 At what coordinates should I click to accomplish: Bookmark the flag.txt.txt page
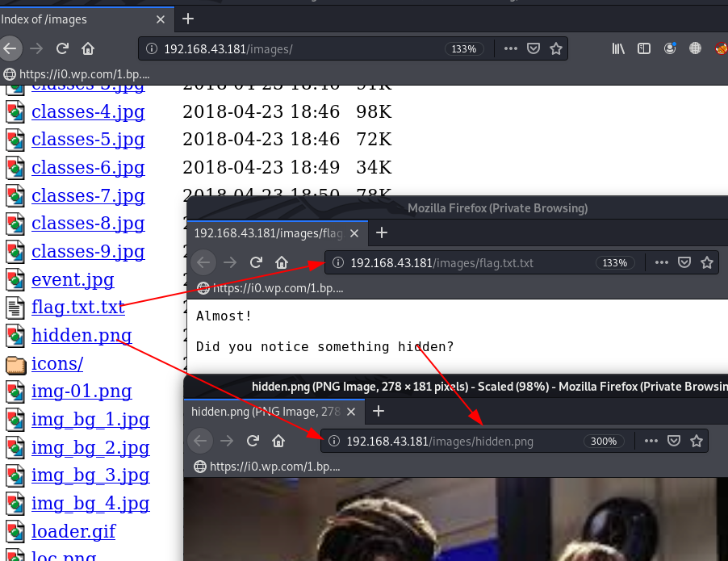(707, 262)
